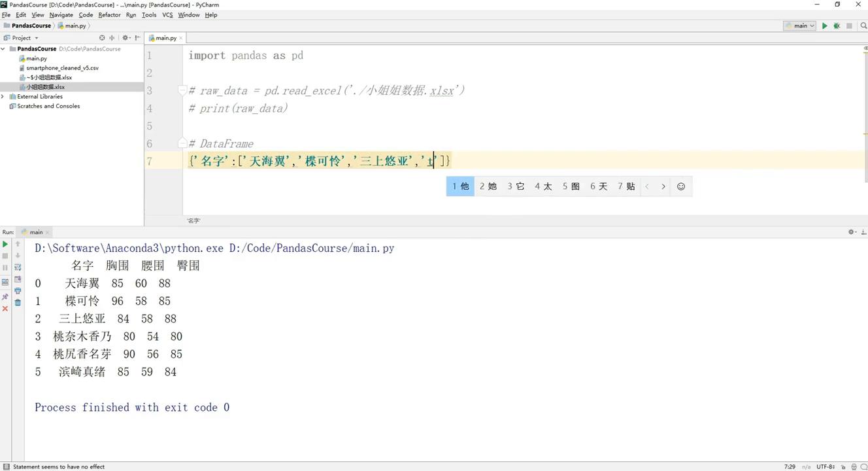Open the File menu

coord(6,14)
